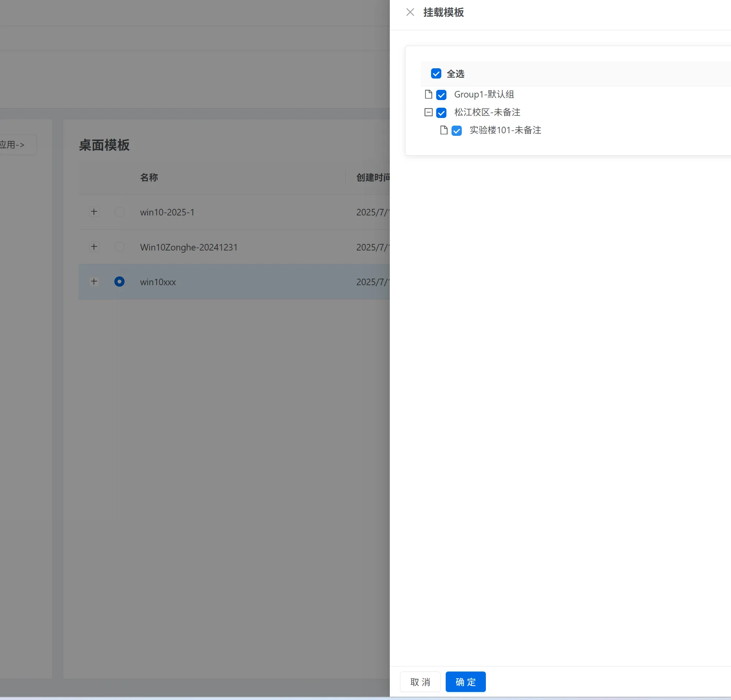Click the 挂载模板 drawer title

tap(443, 12)
